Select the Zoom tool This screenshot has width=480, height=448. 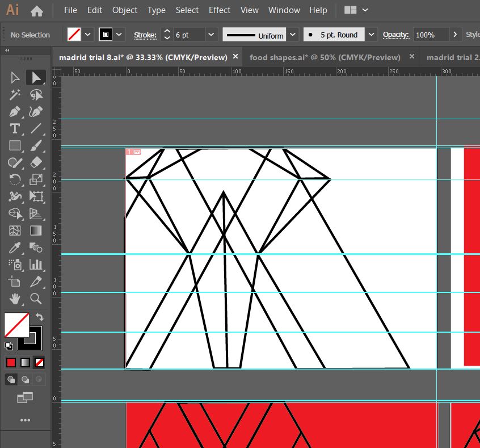coord(36,299)
